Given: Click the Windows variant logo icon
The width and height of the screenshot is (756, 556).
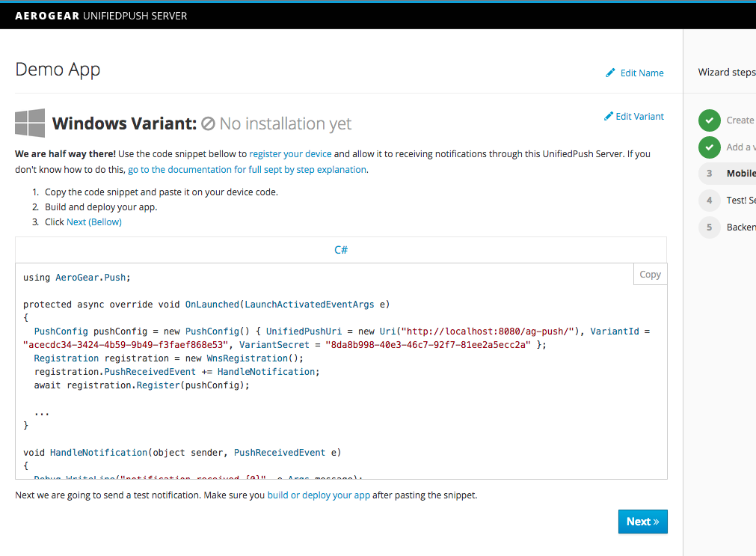Looking at the screenshot, I should click(28, 123).
